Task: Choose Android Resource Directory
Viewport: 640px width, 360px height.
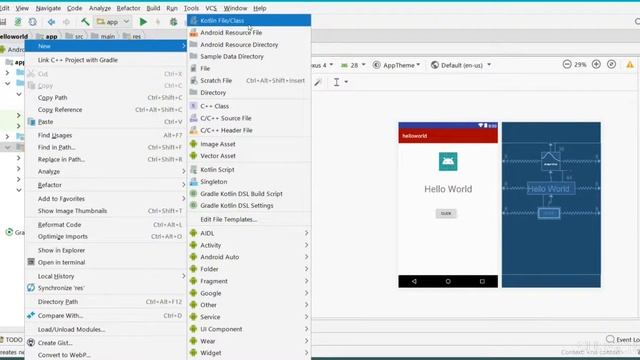Action: 249,44
